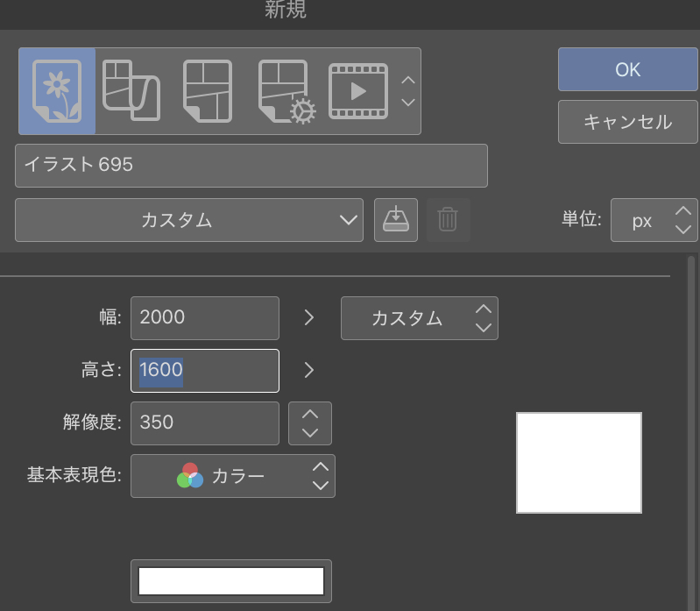Open the resolution preset stepper

[309, 423]
